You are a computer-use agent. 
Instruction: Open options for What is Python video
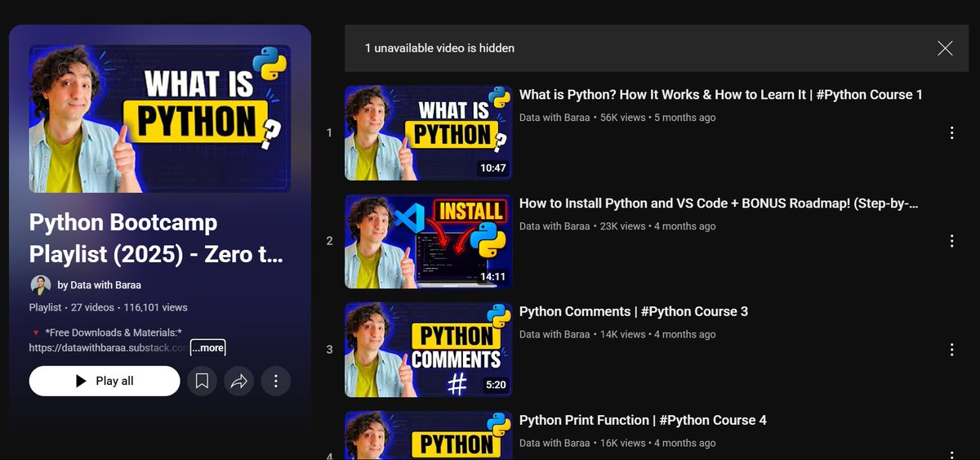[x=951, y=132]
